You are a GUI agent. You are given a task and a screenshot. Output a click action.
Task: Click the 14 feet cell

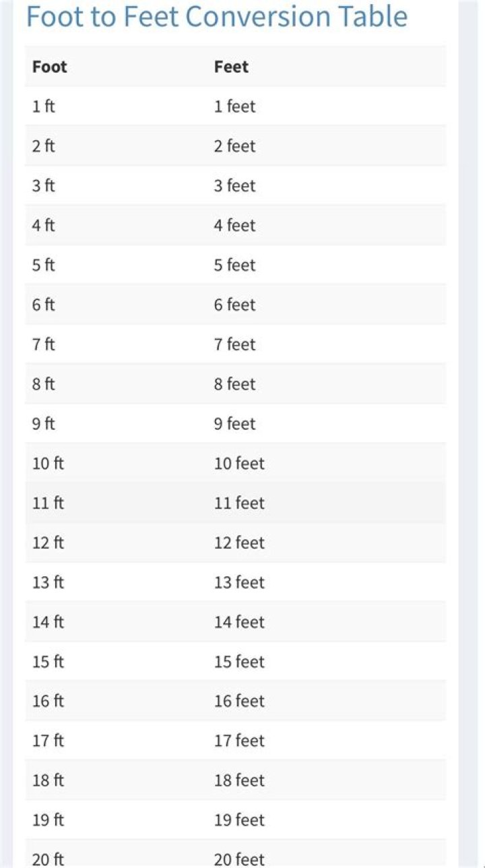point(239,622)
